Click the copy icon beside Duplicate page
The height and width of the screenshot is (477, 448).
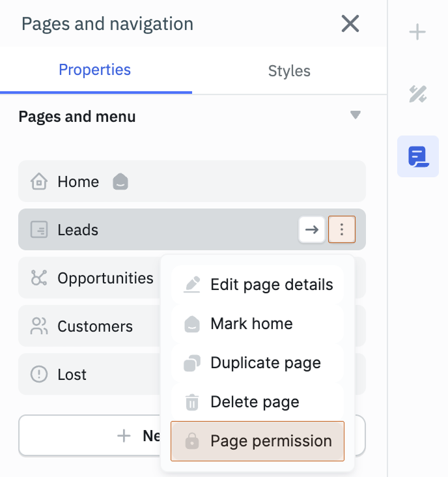coord(192,363)
